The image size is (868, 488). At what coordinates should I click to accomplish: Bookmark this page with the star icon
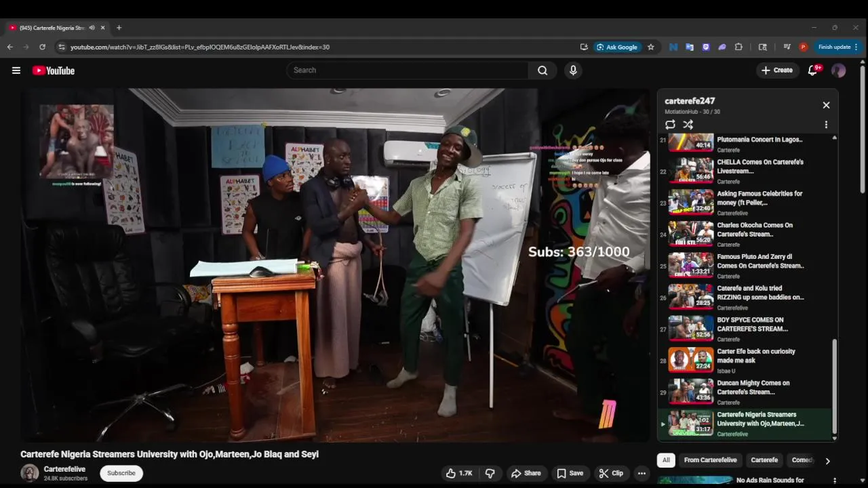click(651, 47)
